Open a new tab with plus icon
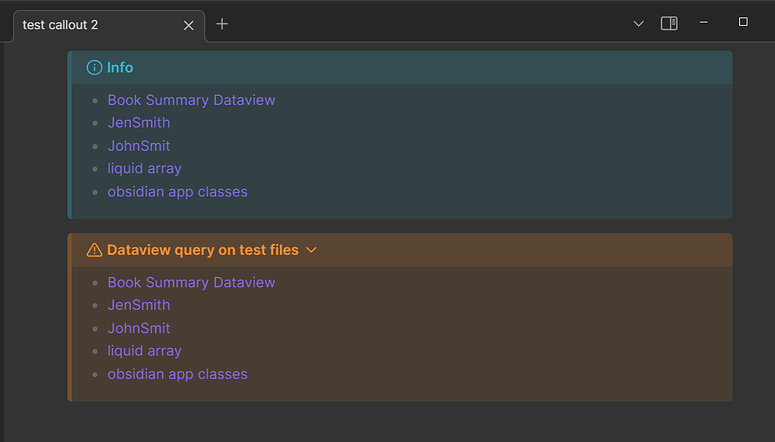Viewport: 775px width, 442px height. (x=222, y=24)
